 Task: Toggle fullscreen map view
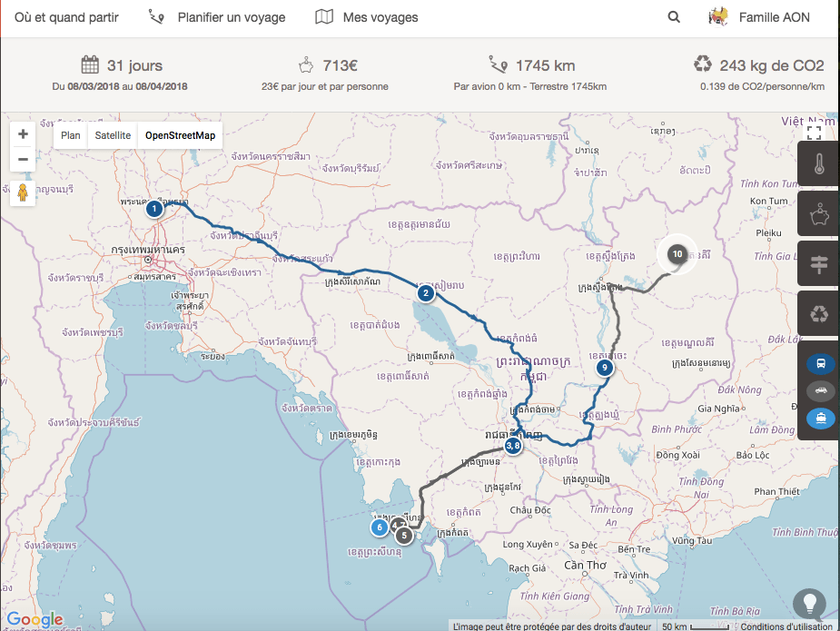[815, 133]
